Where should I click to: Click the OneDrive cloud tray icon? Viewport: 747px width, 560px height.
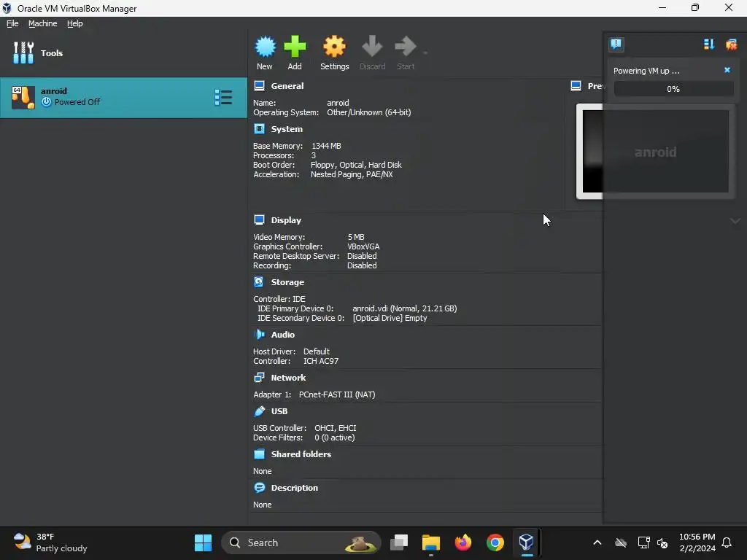pos(621,542)
